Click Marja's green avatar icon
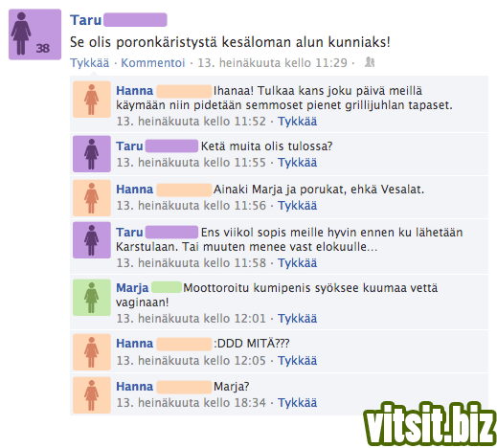This screenshot has width=497, height=448. (x=92, y=298)
